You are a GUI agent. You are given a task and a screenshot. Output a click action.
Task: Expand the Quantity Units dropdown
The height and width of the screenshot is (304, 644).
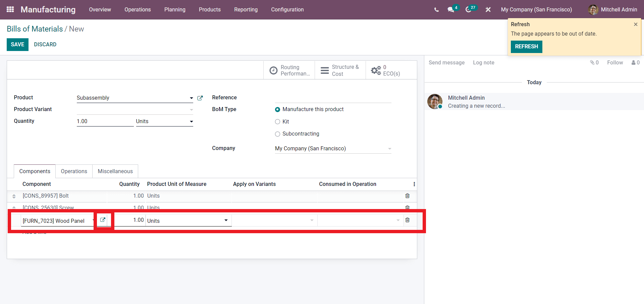tap(191, 121)
